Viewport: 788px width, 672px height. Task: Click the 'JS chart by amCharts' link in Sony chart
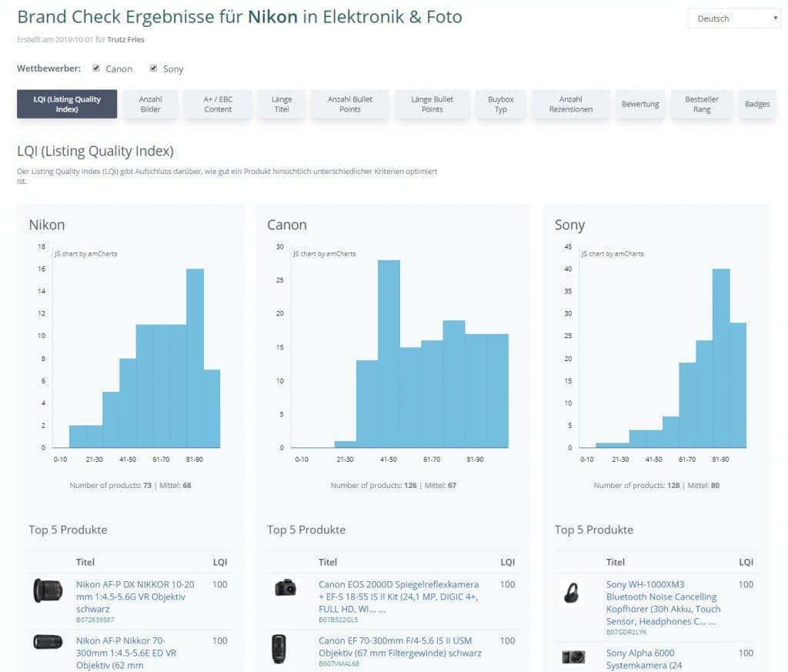click(x=613, y=254)
